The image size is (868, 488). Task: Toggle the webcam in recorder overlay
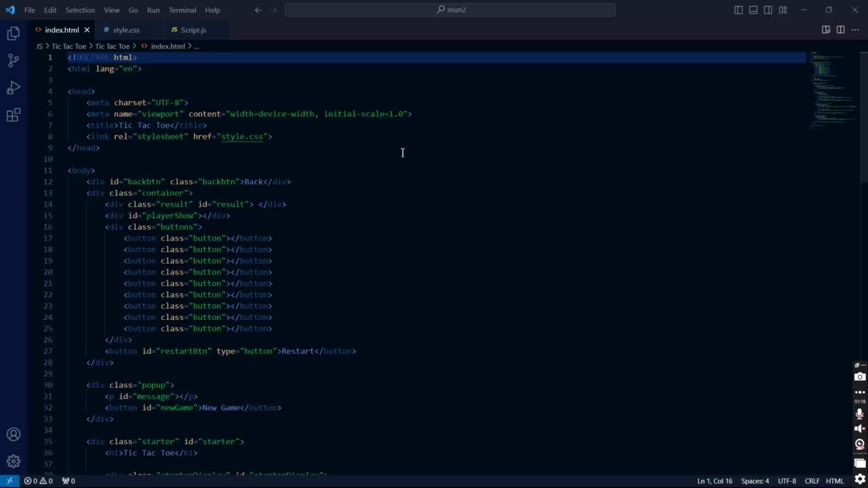pos(860,445)
